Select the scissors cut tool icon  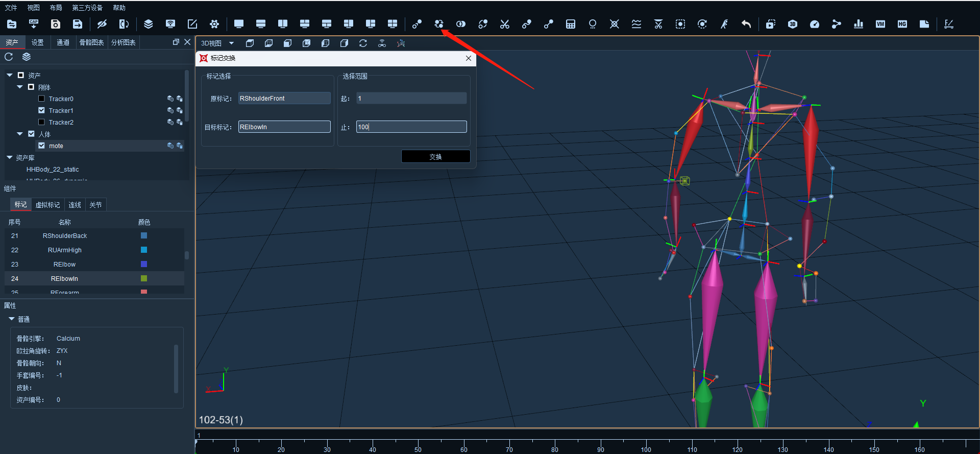505,24
